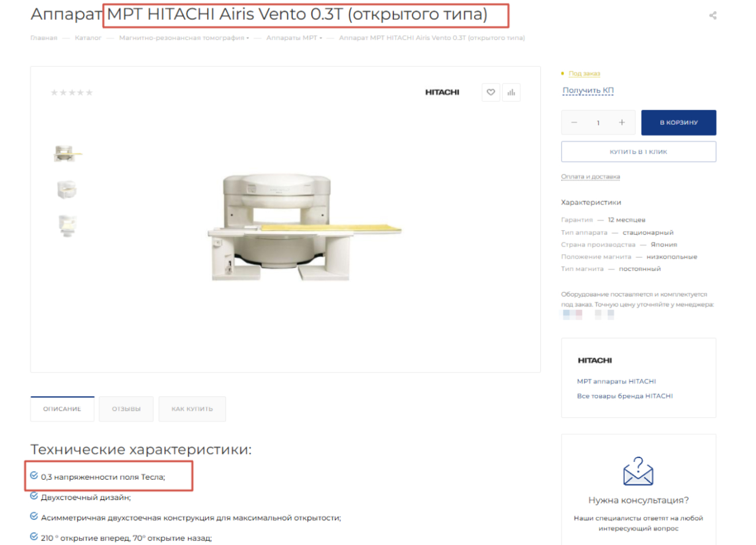
Task: Open the «Оплата и доставка» link
Action: (590, 176)
